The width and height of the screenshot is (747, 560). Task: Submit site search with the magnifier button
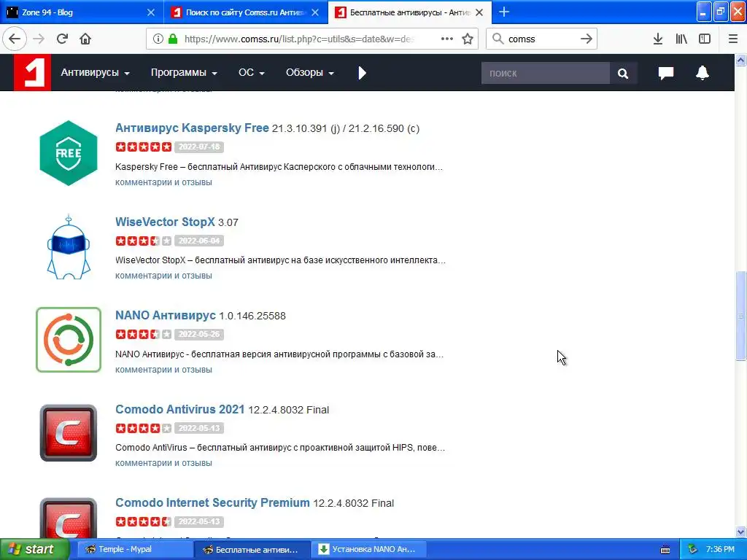pos(623,74)
